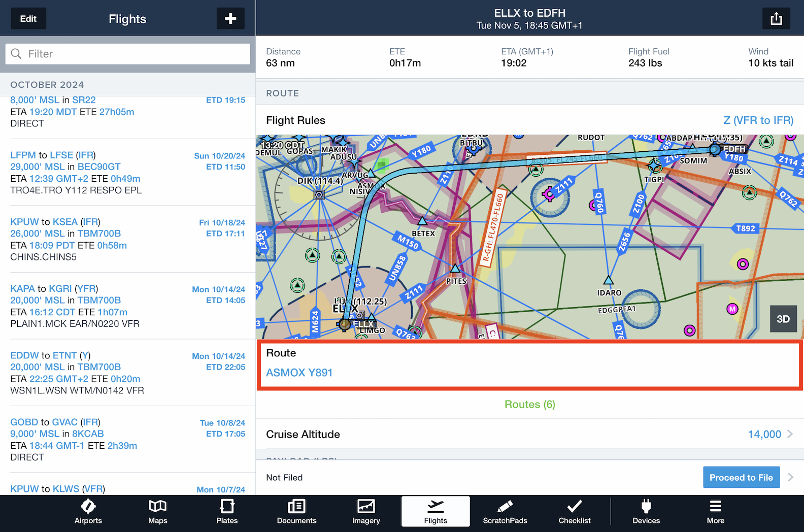This screenshot has height=532, width=804.
Task: Open the Plates tab
Action: click(x=227, y=512)
